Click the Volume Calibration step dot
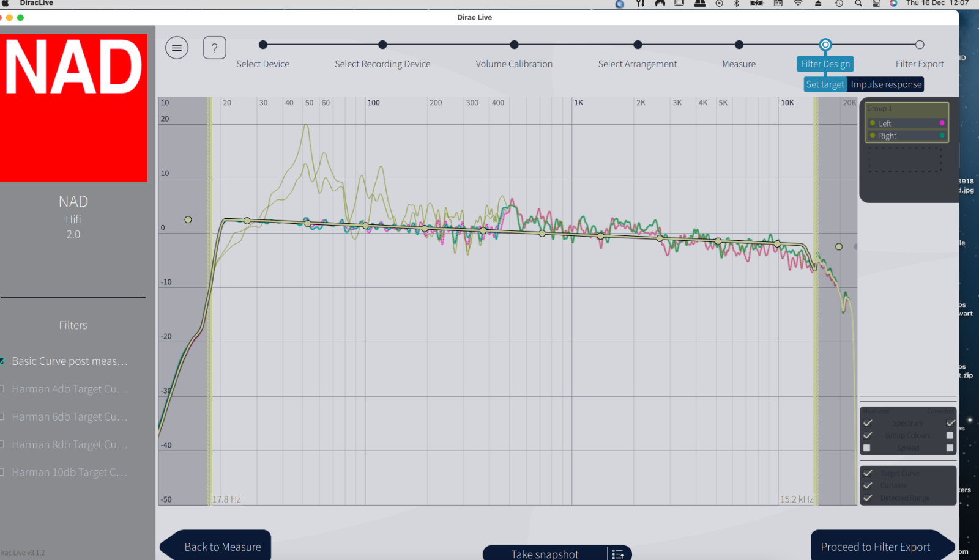The width and height of the screenshot is (979, 560). point(514,45)
